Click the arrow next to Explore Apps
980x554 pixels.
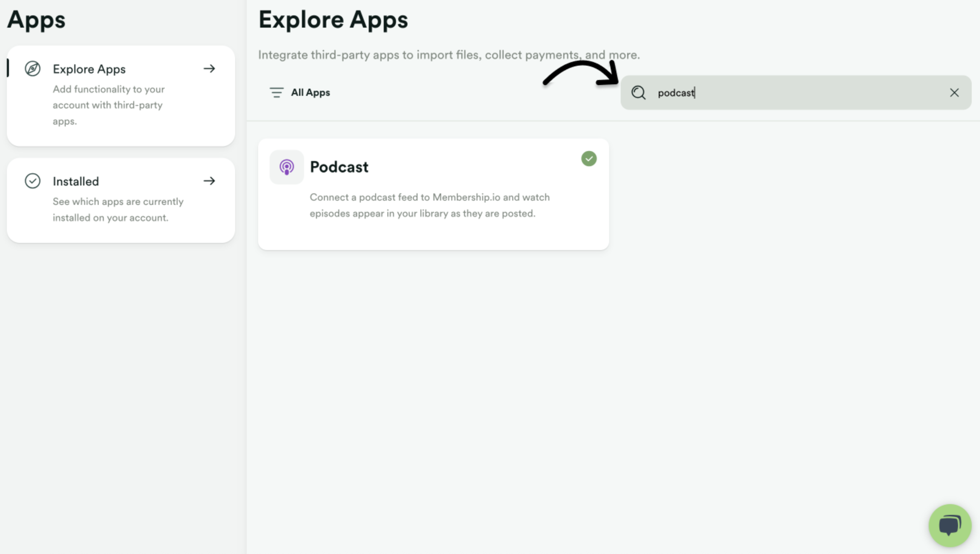point(209,69)
